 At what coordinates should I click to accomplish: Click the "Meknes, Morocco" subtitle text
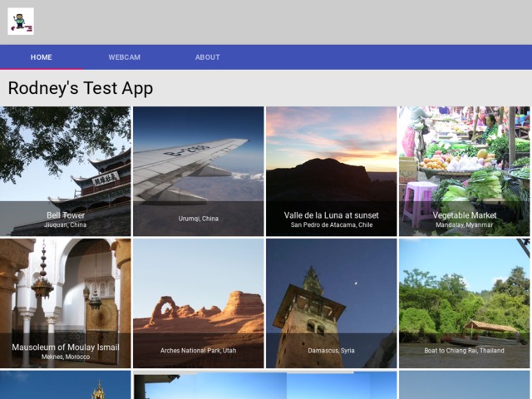point(66,357)
